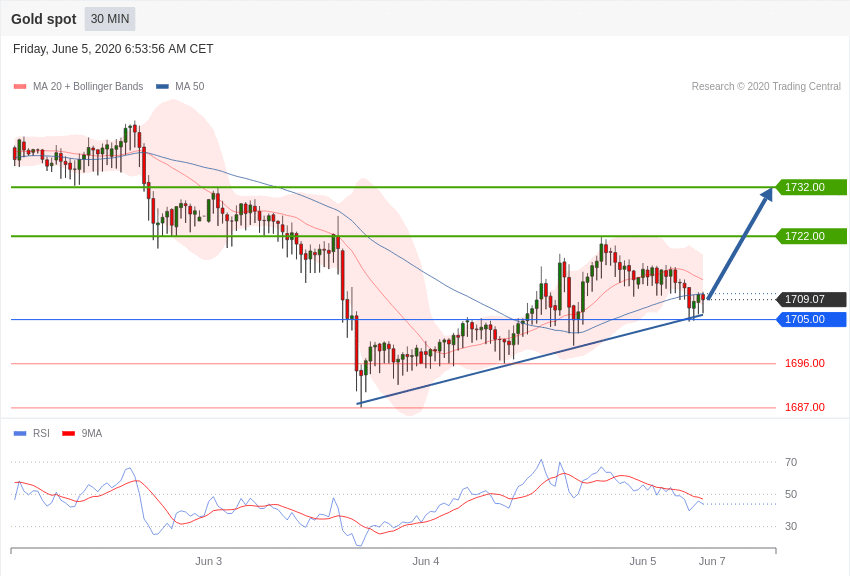Select the date line 'Friday, June 5, 2020 6:53:56 AM CET'
Screen dimensions: 850x576
113,49
